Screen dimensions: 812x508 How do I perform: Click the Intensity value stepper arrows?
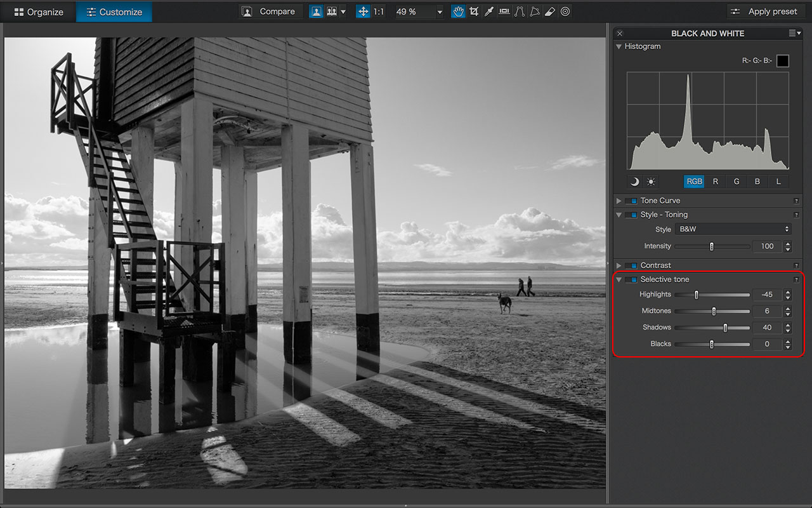788,246
